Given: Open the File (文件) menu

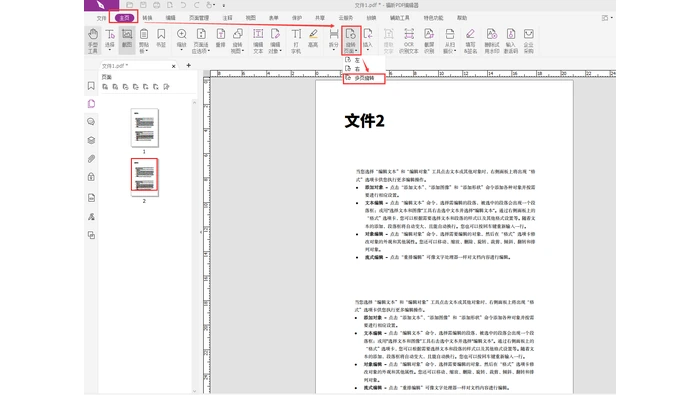Looking at the screenshot, I should 101,18.
